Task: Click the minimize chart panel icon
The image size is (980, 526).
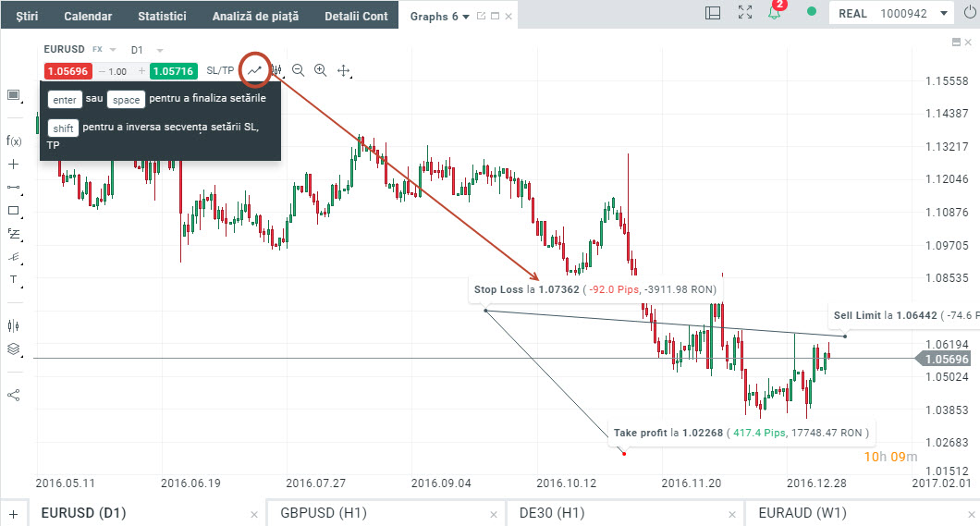Action: 956,42
